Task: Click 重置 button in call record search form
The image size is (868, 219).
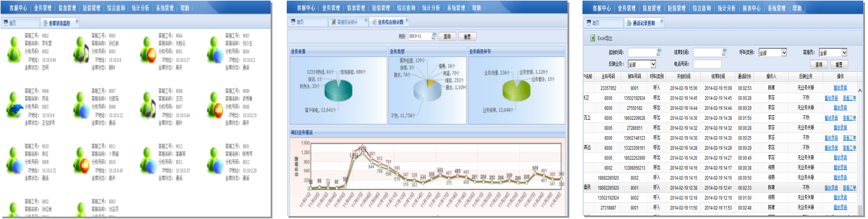Action: coord(838,64)
